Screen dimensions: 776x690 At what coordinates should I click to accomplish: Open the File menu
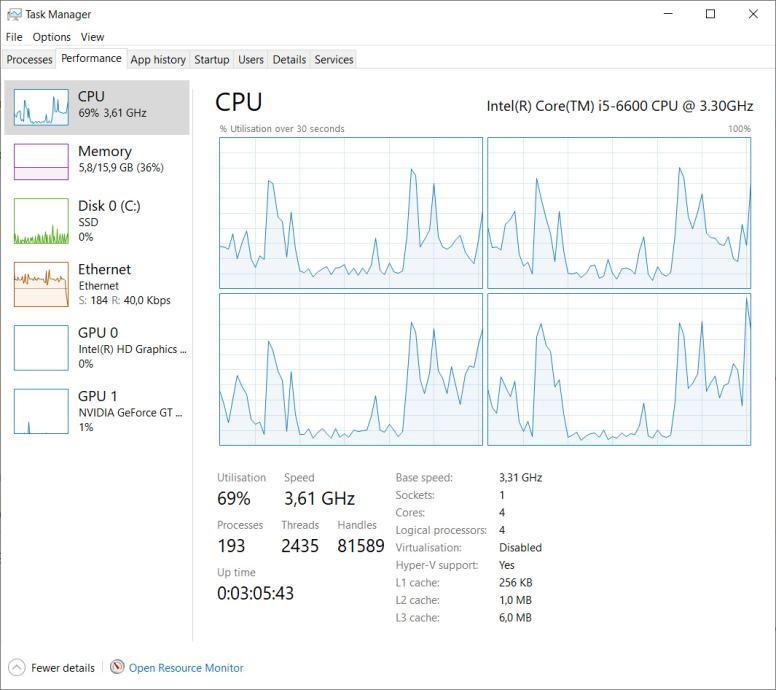point(14,37)
